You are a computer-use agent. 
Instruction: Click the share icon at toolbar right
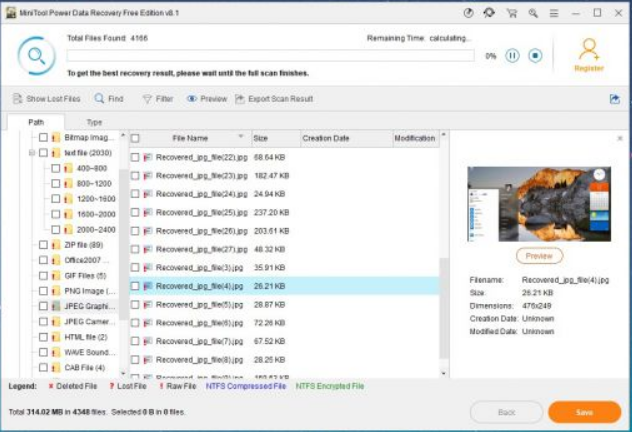pos(615,99)
